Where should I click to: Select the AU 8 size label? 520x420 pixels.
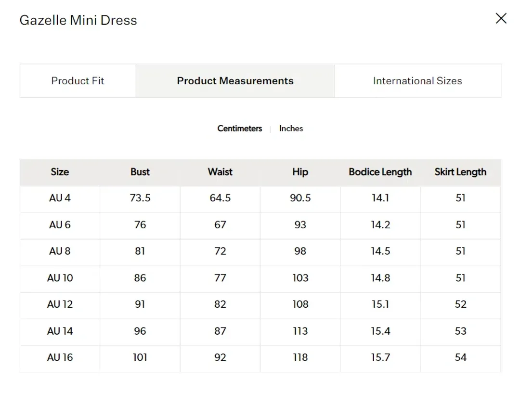(60, 251)
